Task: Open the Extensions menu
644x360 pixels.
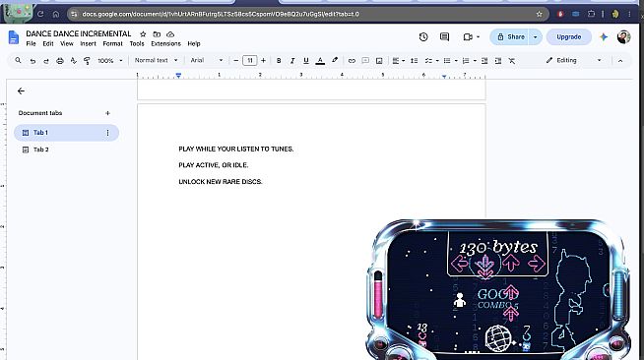Action: (166, 43)
